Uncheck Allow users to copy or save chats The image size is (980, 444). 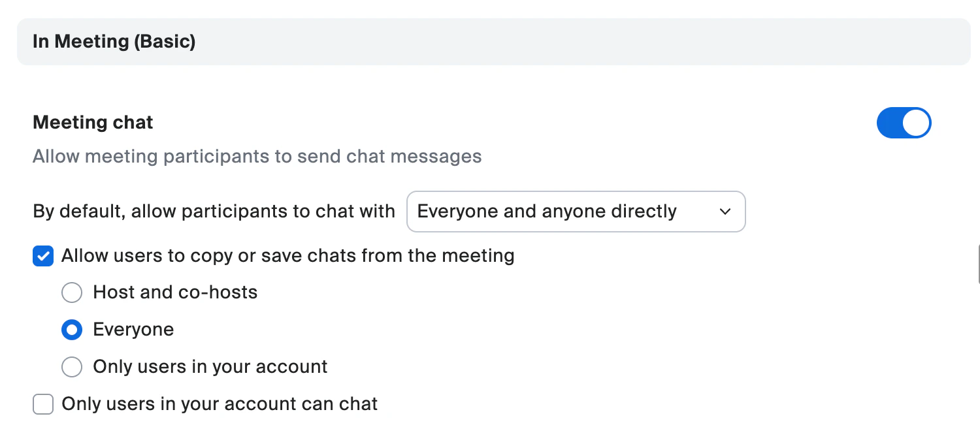(42, 256)
